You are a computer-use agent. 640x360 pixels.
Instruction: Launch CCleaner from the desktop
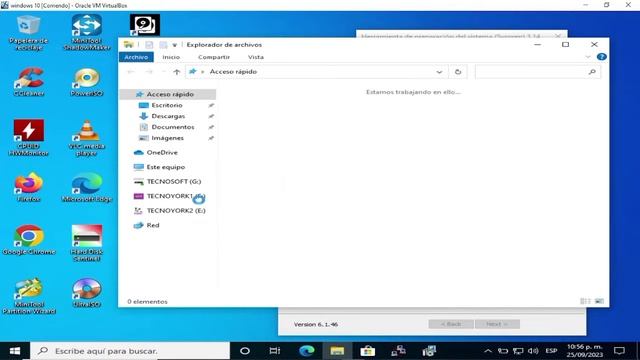pos(29,82)
